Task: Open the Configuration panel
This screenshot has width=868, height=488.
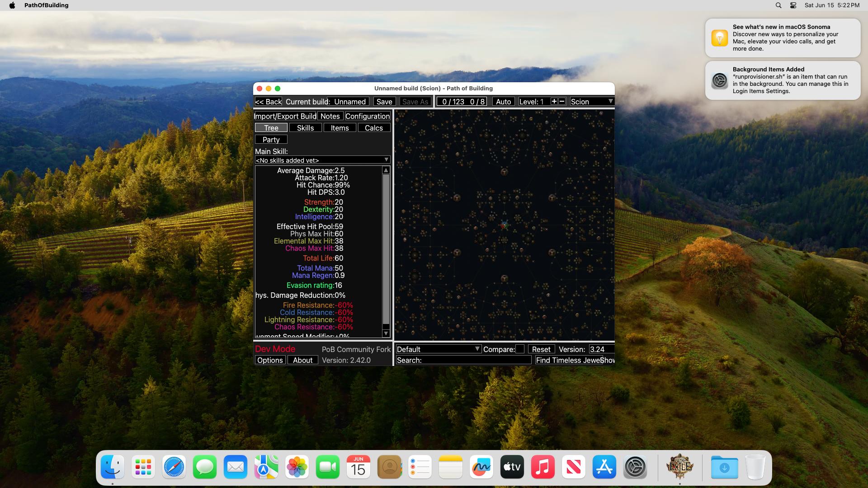Action: point(367,116)
